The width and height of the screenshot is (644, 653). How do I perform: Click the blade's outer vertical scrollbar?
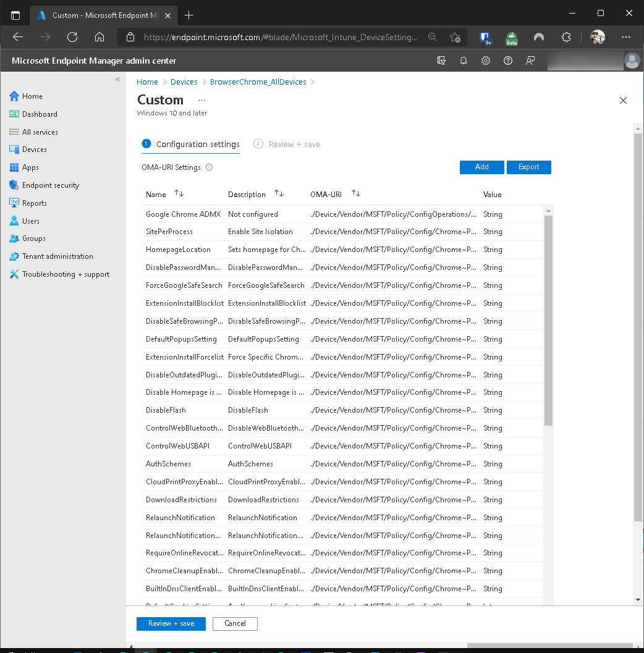click(x=638, y=327)
